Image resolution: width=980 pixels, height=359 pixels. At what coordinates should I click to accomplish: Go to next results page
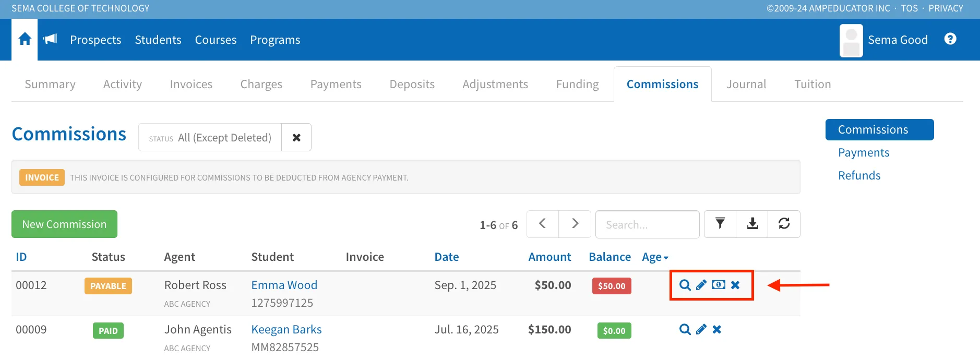click(x=575, y=224)
